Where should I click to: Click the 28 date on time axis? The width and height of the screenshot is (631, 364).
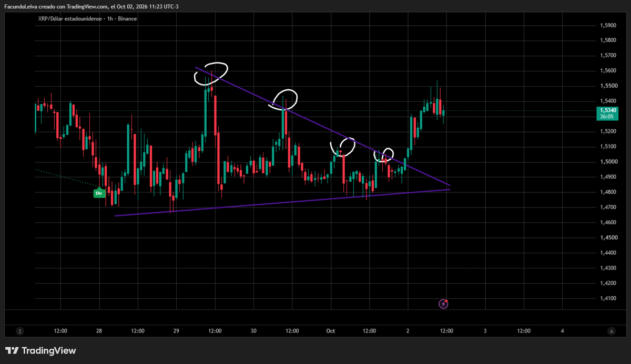99,331
